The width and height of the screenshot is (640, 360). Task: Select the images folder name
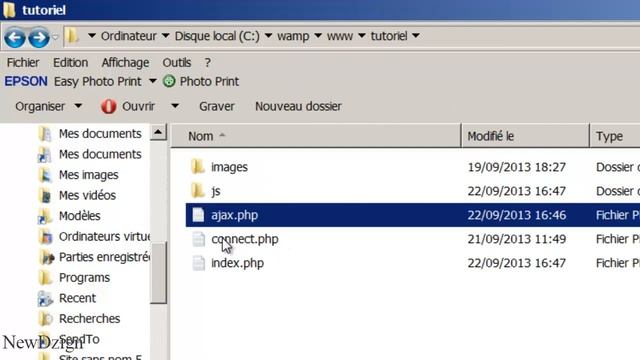point(229,167)
